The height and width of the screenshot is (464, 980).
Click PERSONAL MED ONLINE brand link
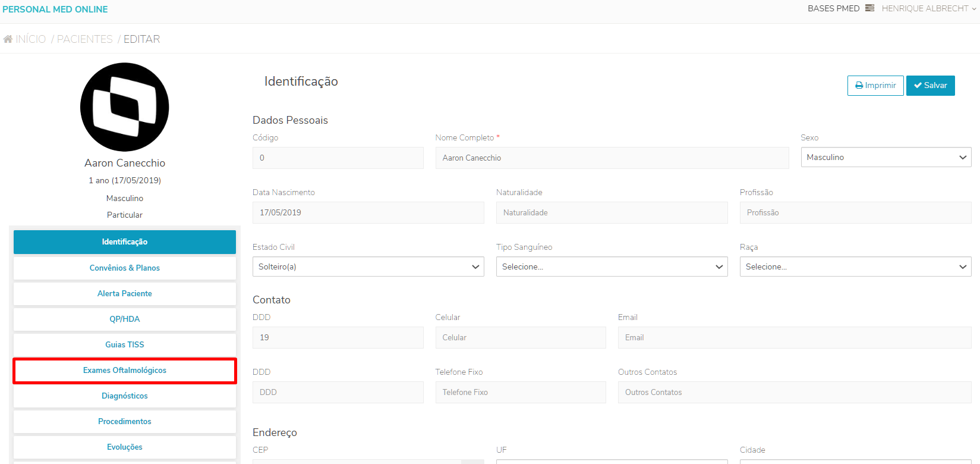pyautogui.click(x=55, y=10)
